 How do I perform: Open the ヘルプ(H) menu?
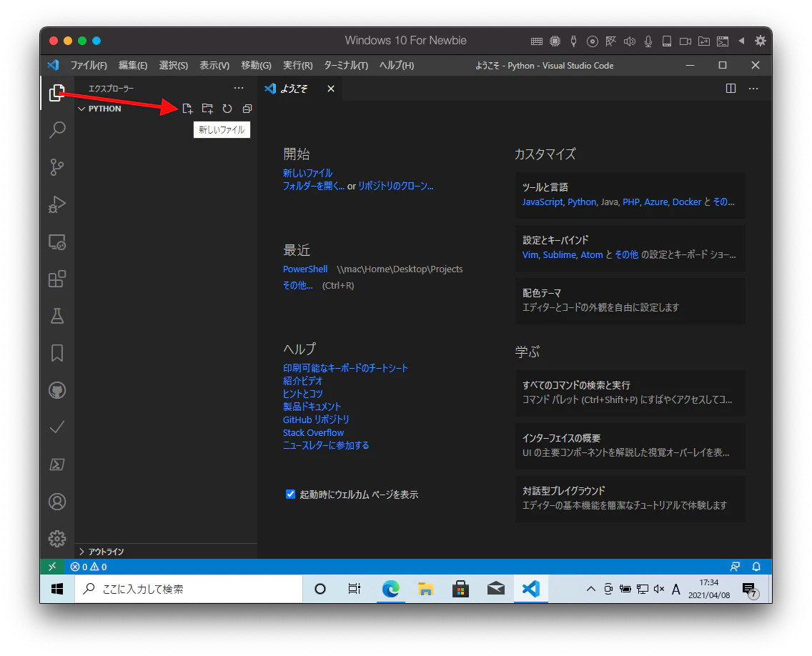(x=397, y=66)
